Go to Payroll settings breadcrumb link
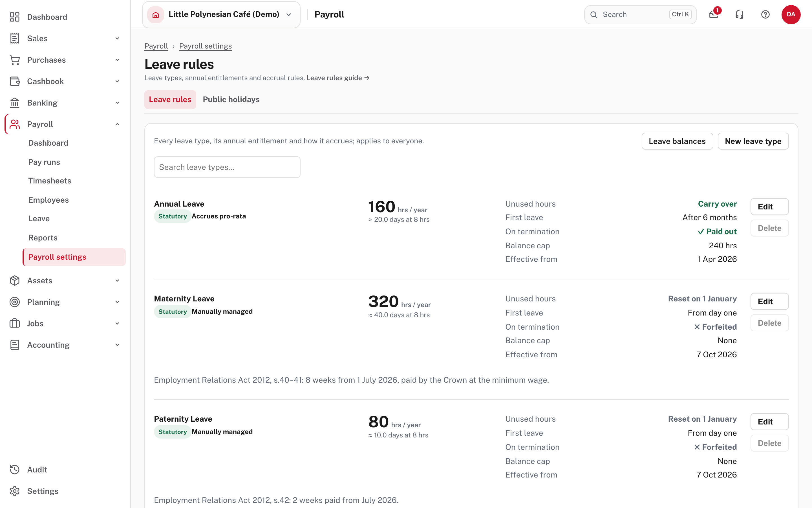 pyautogui.click(x=205, y=46)
